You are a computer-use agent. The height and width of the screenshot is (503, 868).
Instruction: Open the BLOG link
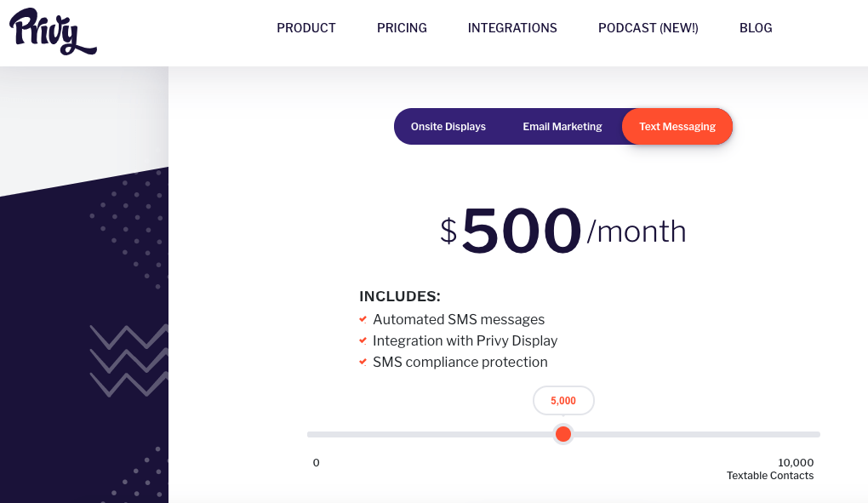(x=756, y=28)
